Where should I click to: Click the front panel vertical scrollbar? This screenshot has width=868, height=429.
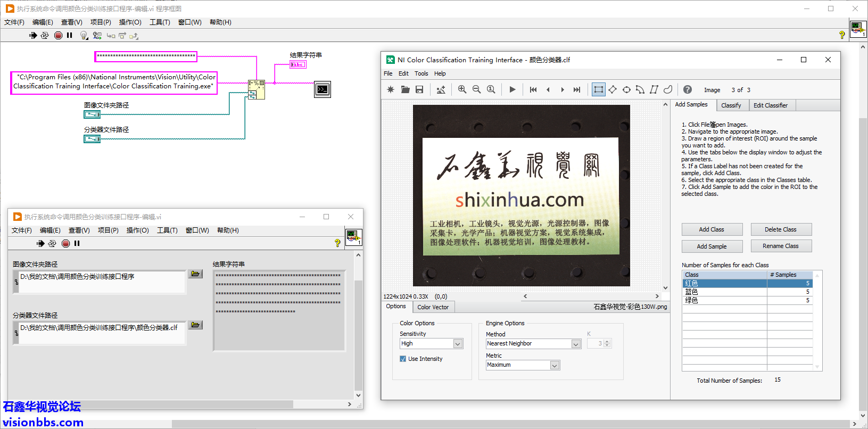click(x=358, y=325)
